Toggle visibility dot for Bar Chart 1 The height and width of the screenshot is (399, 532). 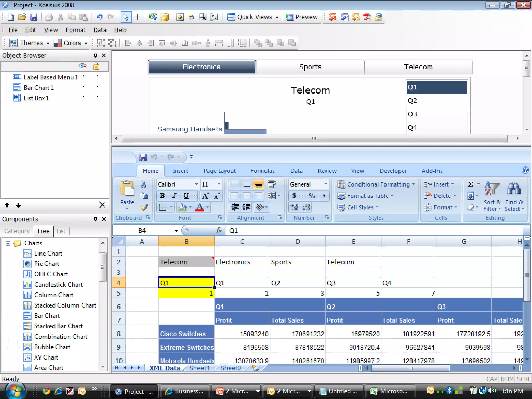click(x=84, y=87)
